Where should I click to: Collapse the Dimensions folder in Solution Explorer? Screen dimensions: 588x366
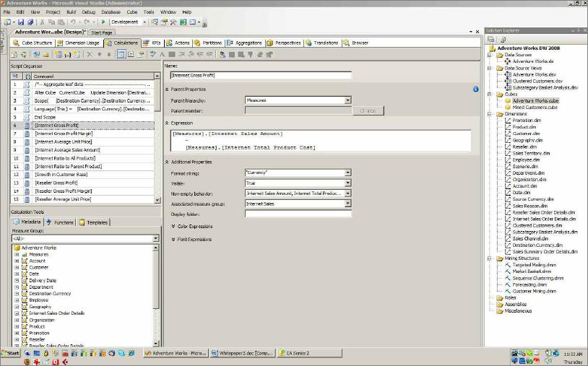(x=489, y=114)
